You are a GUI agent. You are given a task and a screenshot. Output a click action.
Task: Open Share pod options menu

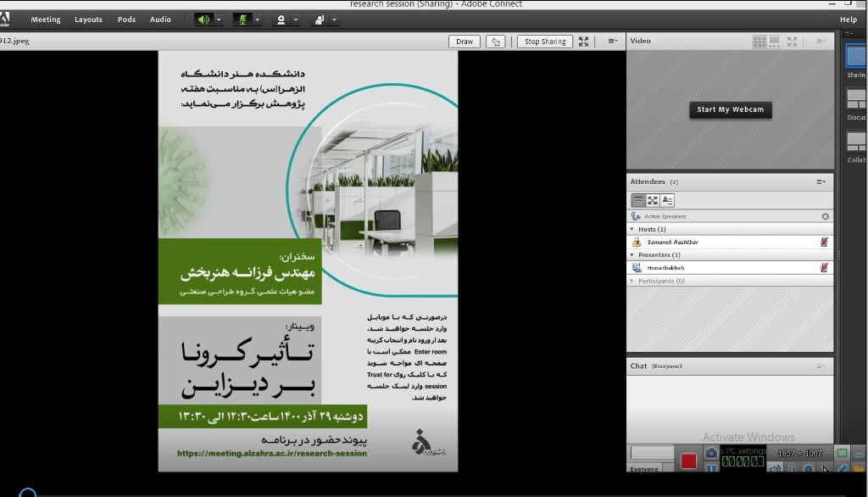pyautogui.click(x=612, y=41)
